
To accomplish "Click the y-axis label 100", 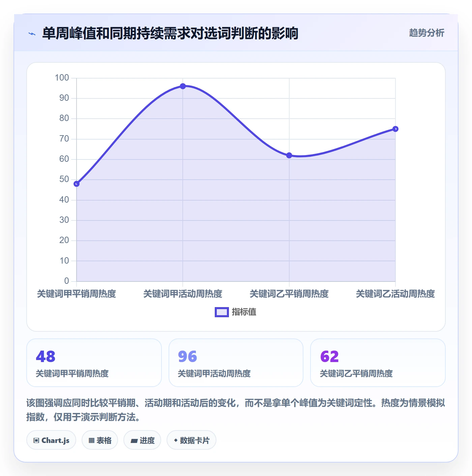I will click(x=62, y=78).
